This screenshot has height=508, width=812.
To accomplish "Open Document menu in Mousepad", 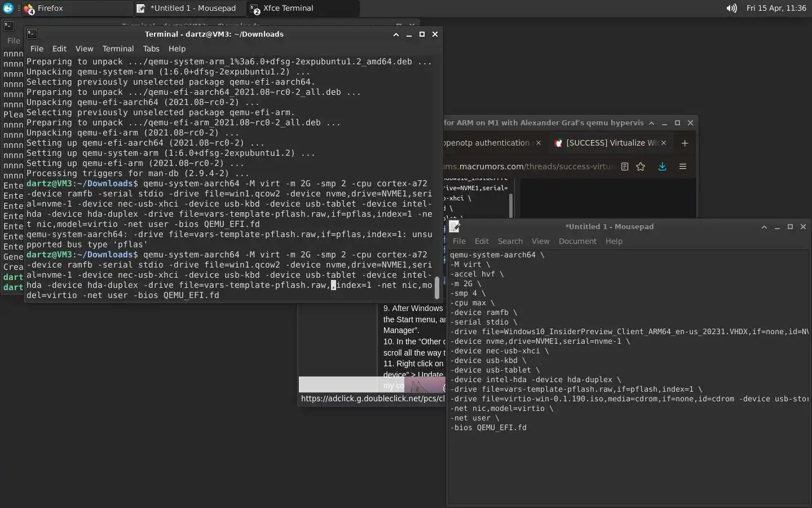I will 577,241.
